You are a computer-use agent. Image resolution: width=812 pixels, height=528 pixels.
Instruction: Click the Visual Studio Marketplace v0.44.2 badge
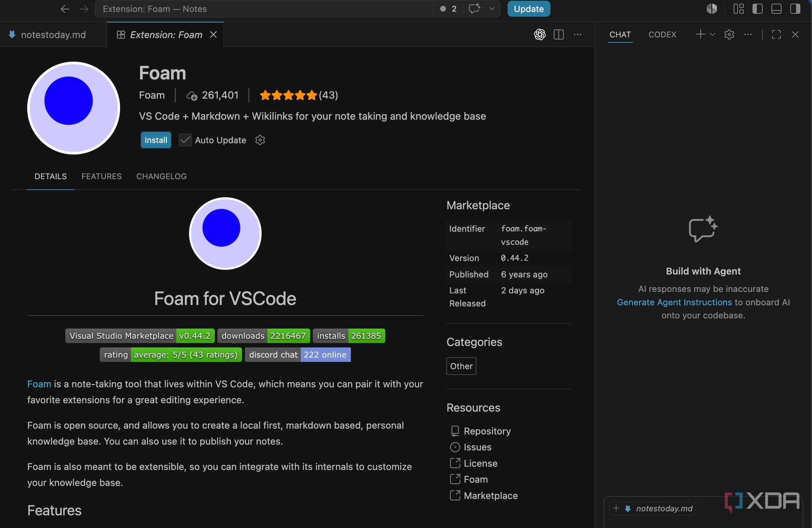point(140,336)
